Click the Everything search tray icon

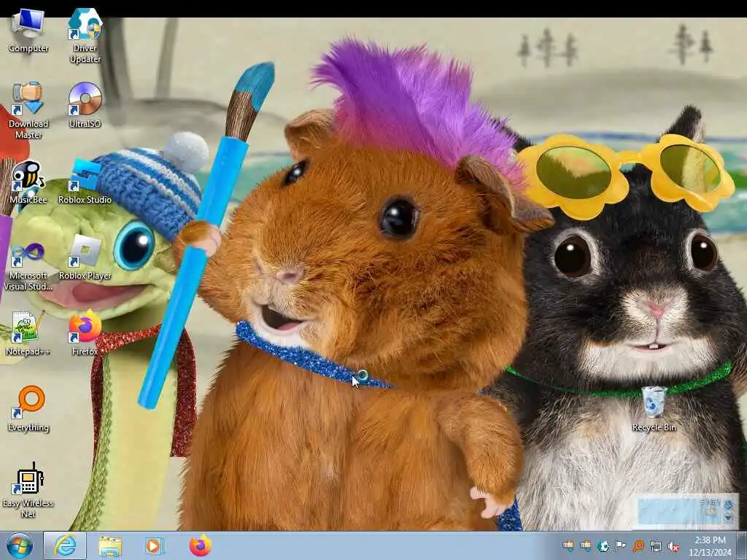pyautogui.click(x=638, y=546)
